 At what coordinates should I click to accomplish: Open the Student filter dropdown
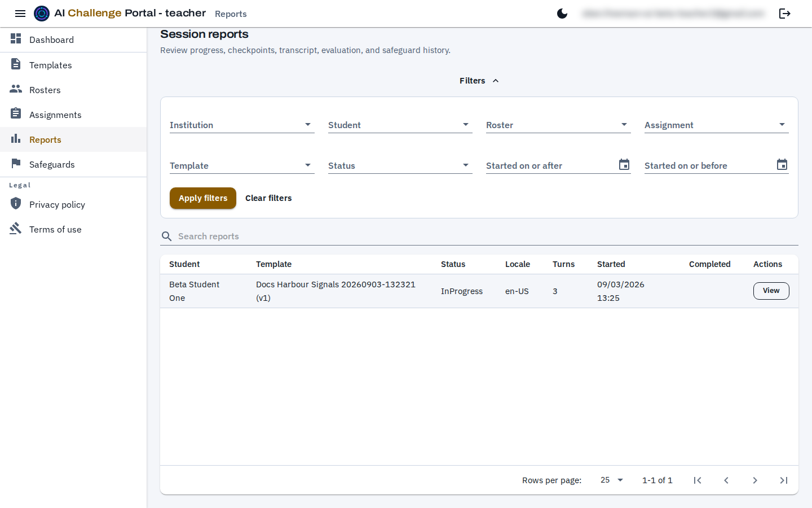tap(400, 125)
